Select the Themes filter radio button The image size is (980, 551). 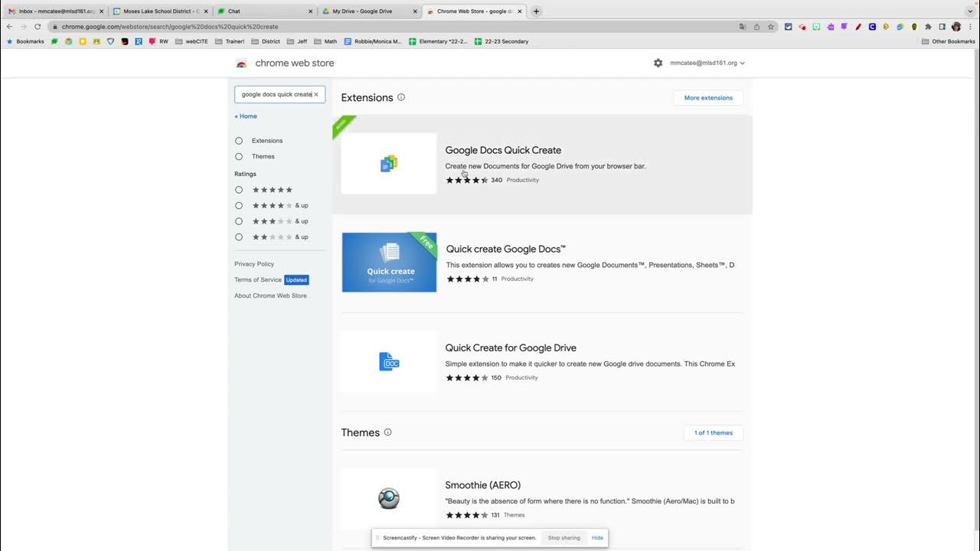click(x=239, y=156)
